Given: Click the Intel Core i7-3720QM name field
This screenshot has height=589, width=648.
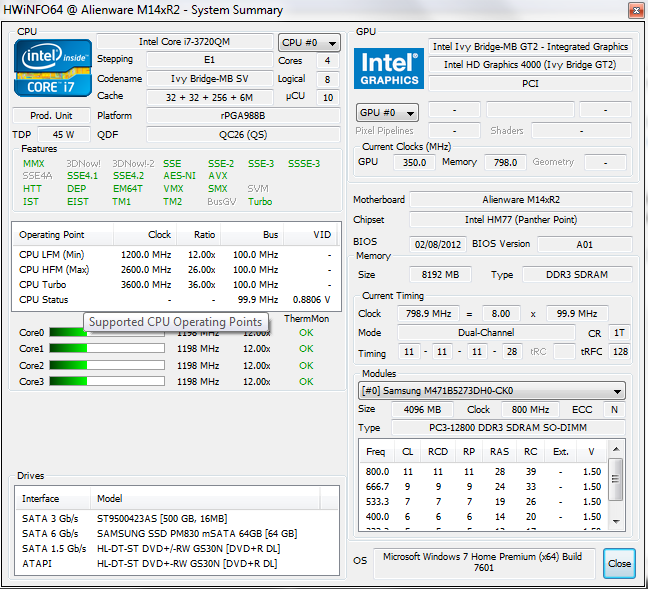Looking at the screenshot, I should click(185, 42).
